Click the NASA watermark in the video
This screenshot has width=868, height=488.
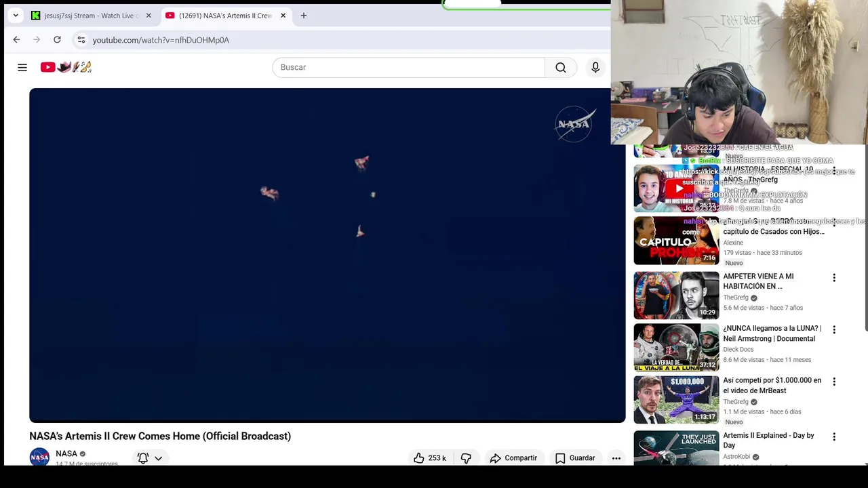click(575, 124)
